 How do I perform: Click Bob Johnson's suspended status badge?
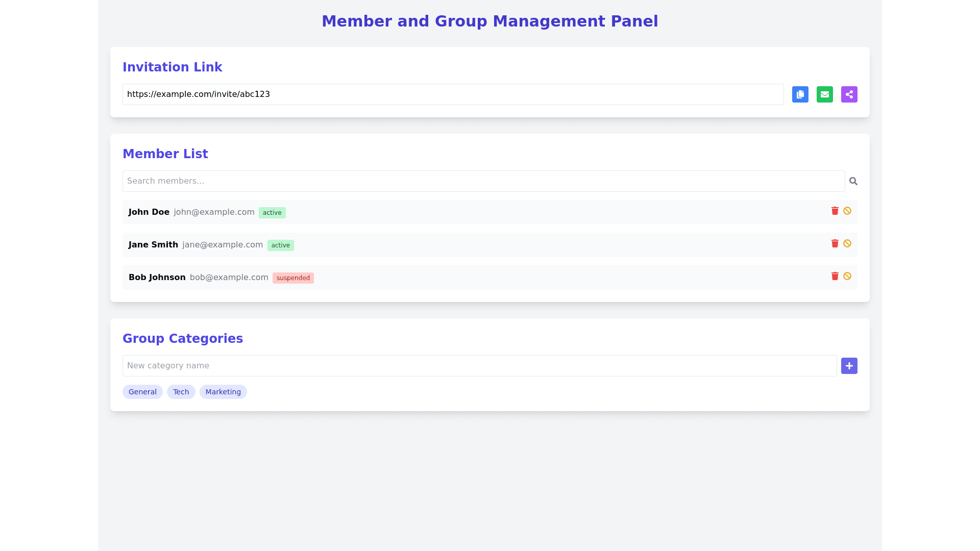click(293, 278)
